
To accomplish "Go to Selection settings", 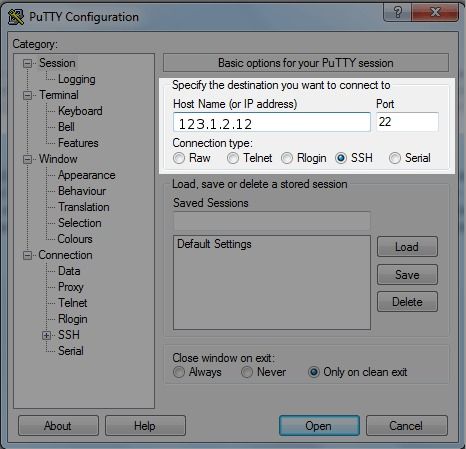I will pyautogui.click(x=79, y=223).
